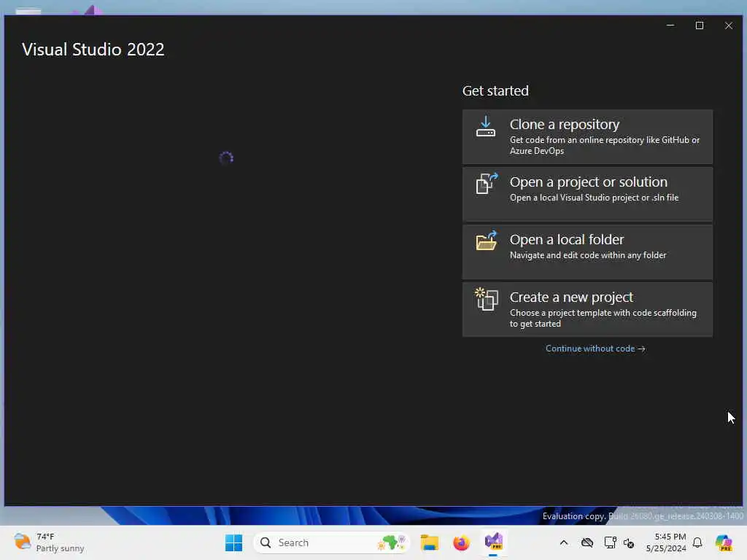Close the Visual Studio 2022 window
Screen dimensions: 747x560
[x=729, y=26]
